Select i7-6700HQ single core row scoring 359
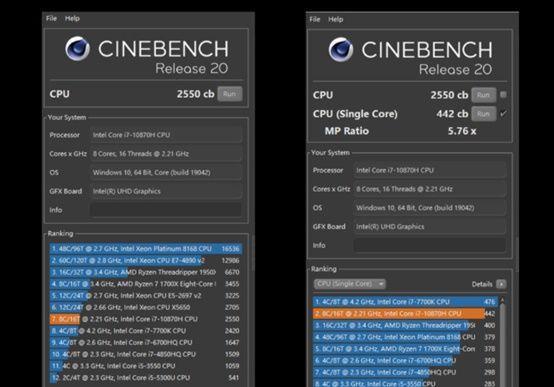 point(405,360)
